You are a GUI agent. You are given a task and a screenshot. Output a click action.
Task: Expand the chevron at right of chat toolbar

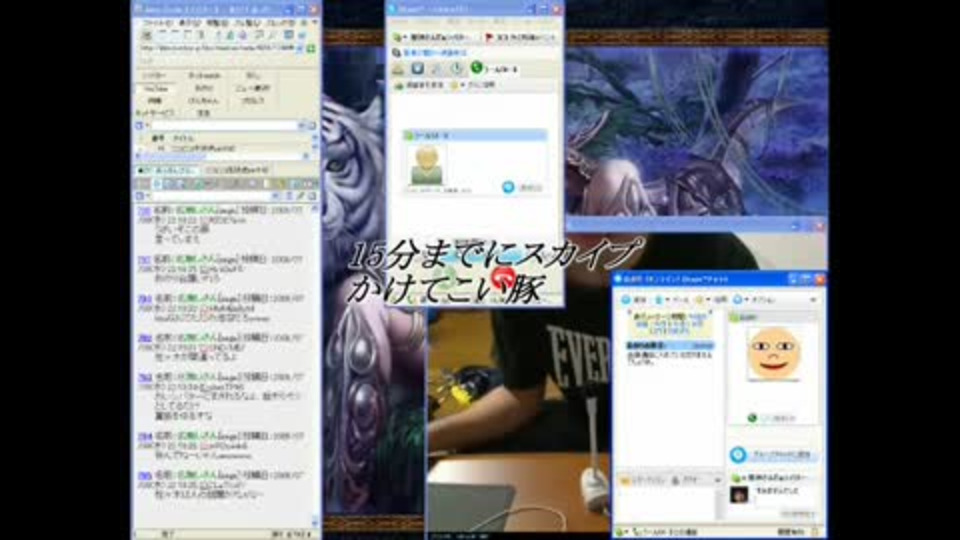point(813,300)
